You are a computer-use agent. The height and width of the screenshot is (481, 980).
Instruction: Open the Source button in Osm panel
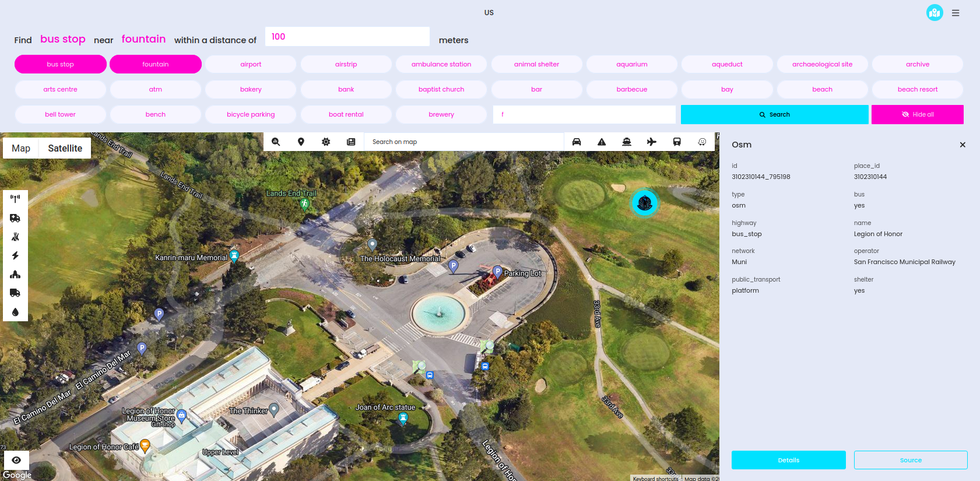click(911, 460)
